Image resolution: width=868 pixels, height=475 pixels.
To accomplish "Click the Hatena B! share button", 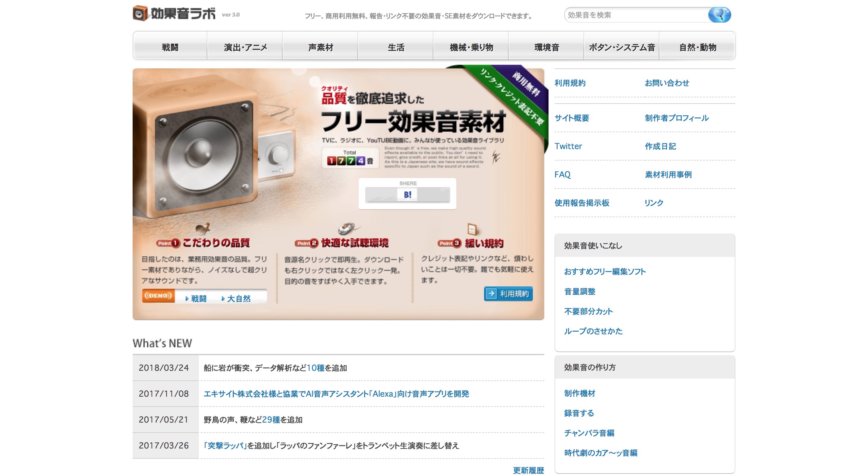I will click(x=407, y=195).
